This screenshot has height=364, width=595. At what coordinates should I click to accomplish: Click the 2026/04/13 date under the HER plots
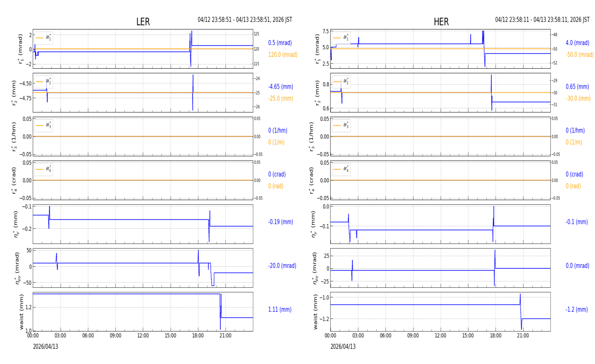point(343,347)
